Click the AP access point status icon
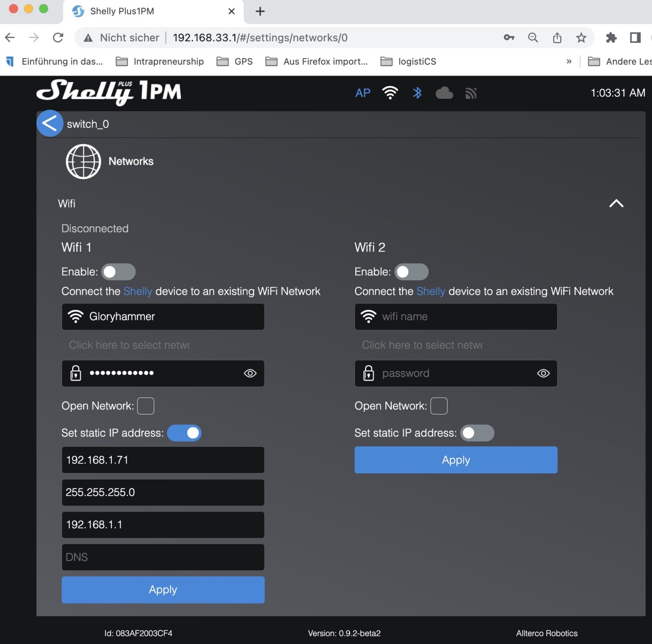Image resolution: width=652 pixels, height=644 pixels. (363, 93)
